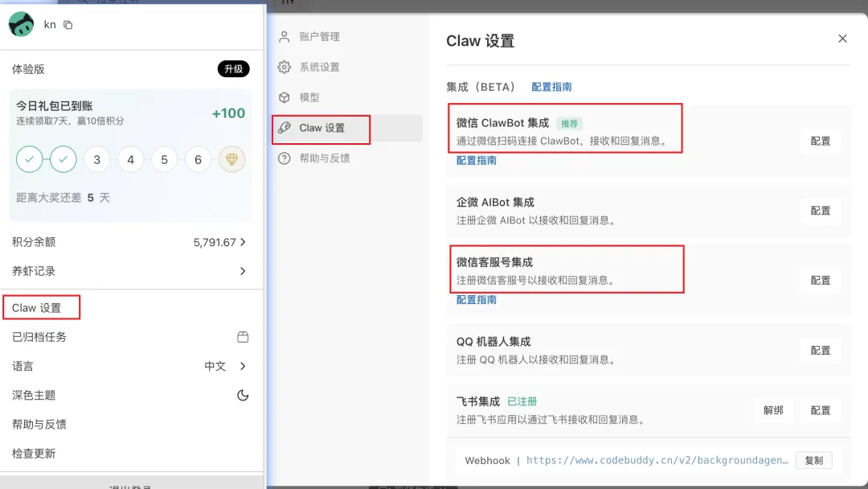Open 积分余额 chevron arrow

[x=243, y=242]
